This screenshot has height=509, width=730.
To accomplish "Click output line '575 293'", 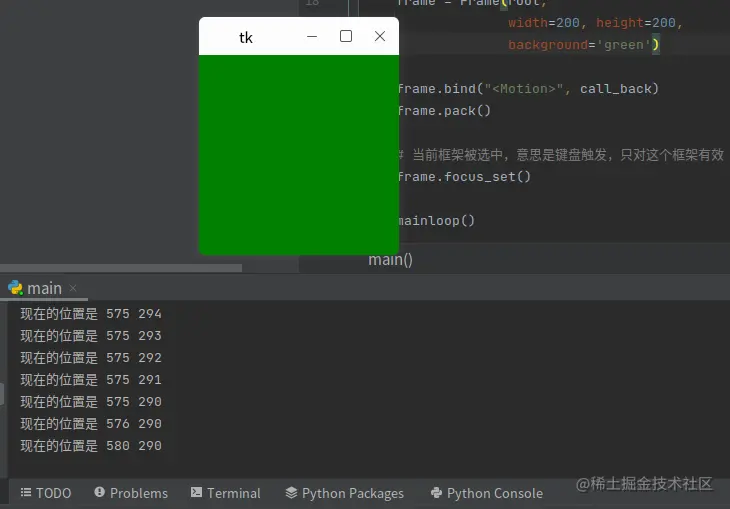I will [91, 335].
